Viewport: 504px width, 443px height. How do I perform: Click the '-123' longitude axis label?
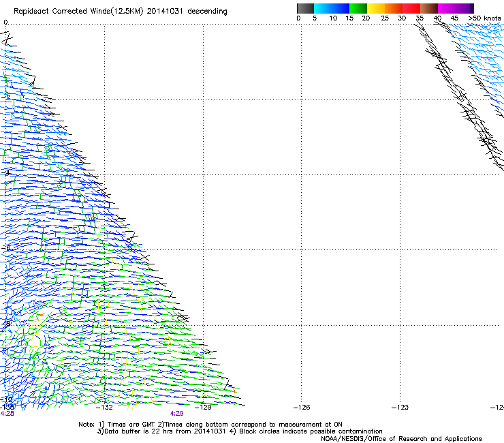coord(400,408)
